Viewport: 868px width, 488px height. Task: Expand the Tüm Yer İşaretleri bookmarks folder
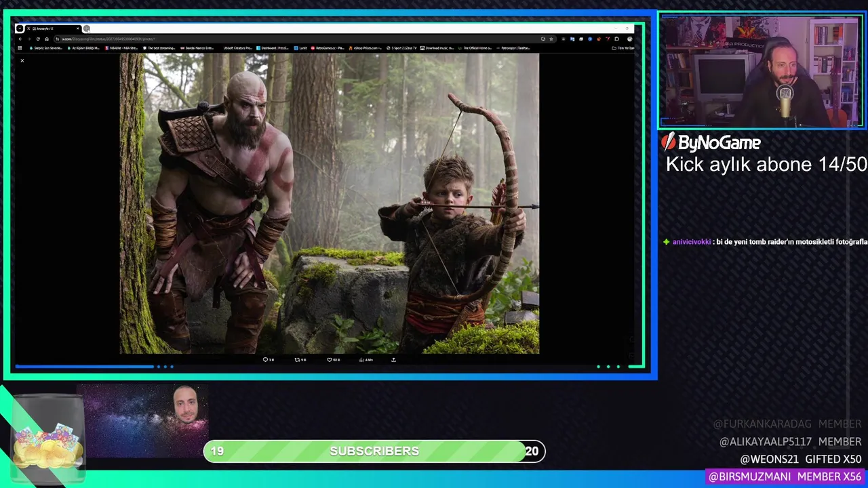(x=623, y=48)
